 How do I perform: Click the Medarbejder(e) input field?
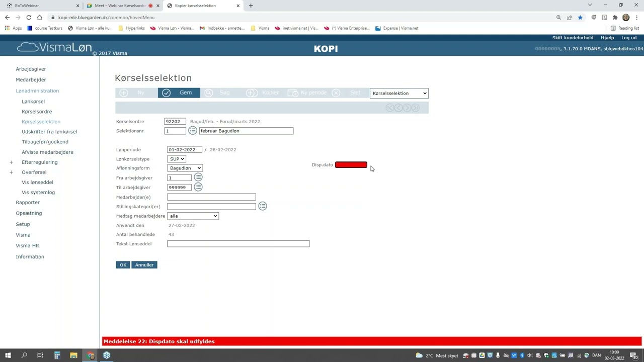coord(211,197)
